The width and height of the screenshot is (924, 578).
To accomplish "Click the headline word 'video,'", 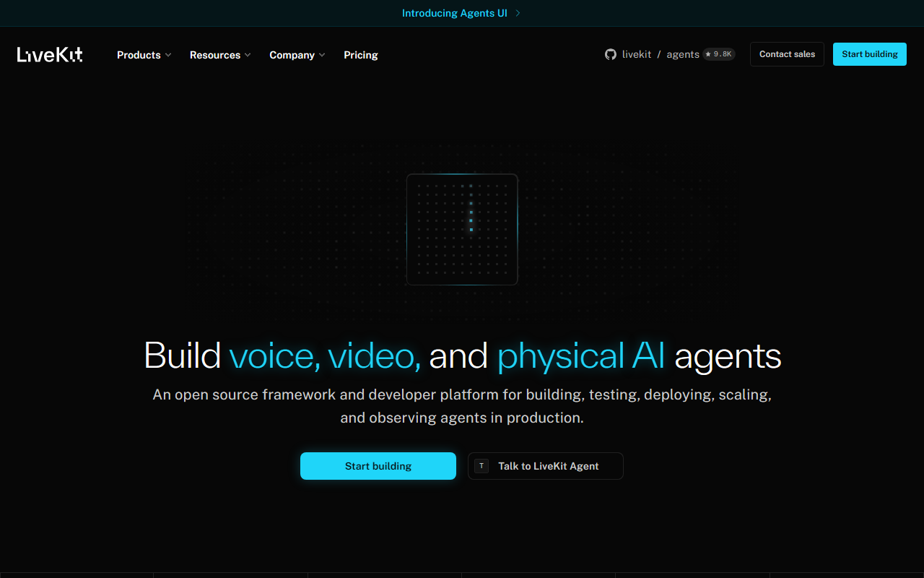I will click(374, 356).
